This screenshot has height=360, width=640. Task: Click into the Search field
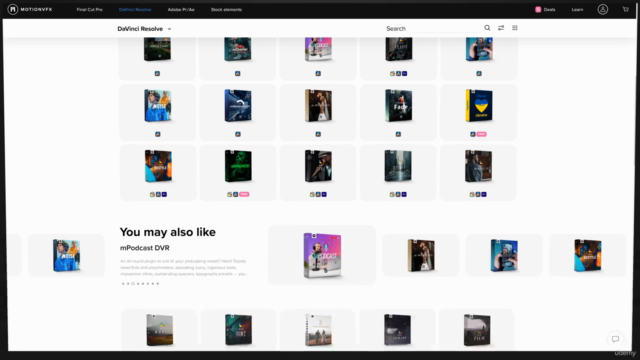(x=433, y=29)
